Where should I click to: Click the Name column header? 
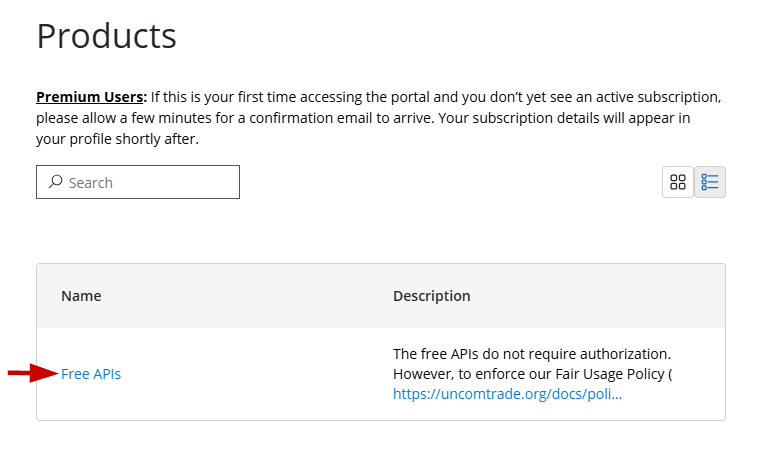(x=81, y=296)
